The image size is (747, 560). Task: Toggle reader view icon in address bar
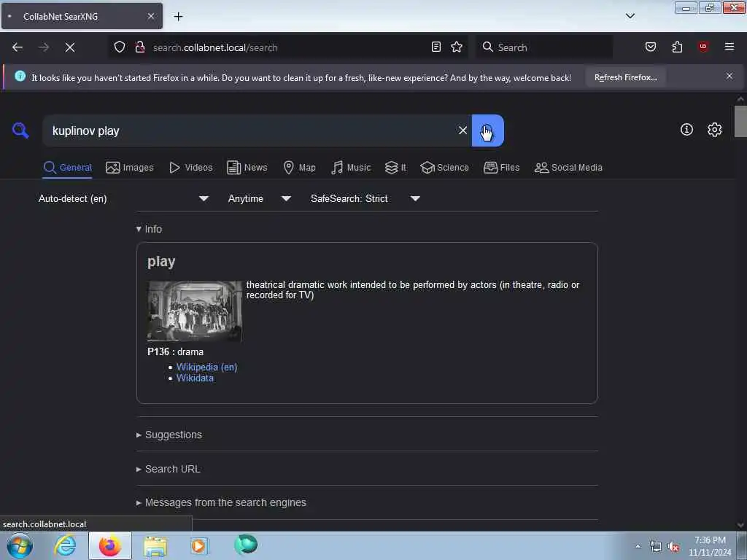(436, 47)
